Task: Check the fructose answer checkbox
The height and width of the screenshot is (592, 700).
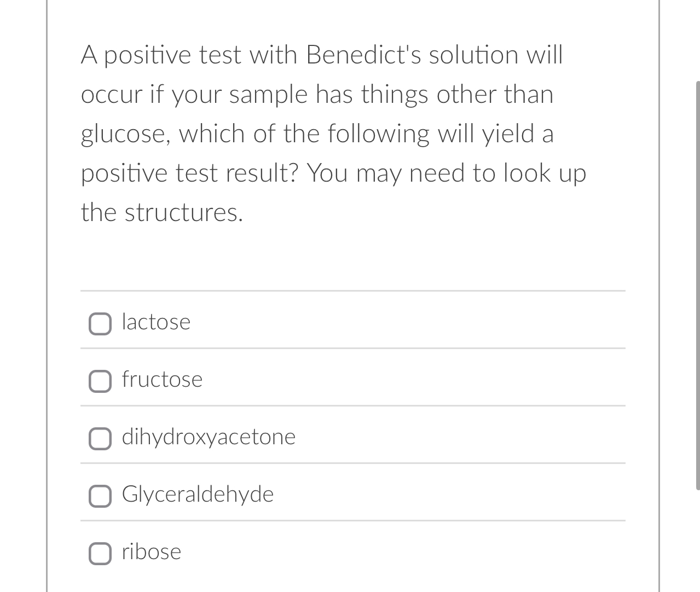Action: 100,381
